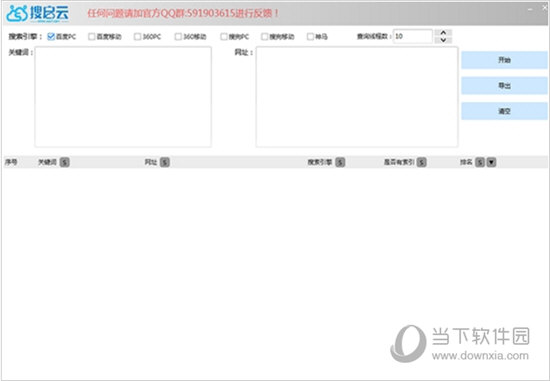This screenshot has height=381, width=550.
Task: Enable the 百度移动 checkbox
Action: [92, 36]
